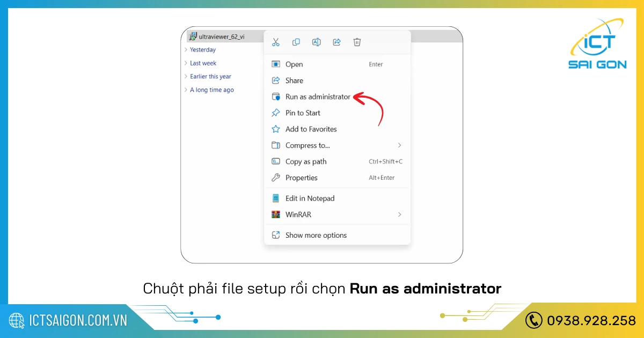The width and height of the screenshot is (644, 338).
Task: Click the Delete trash icon
Action: [x=357, y=42]
